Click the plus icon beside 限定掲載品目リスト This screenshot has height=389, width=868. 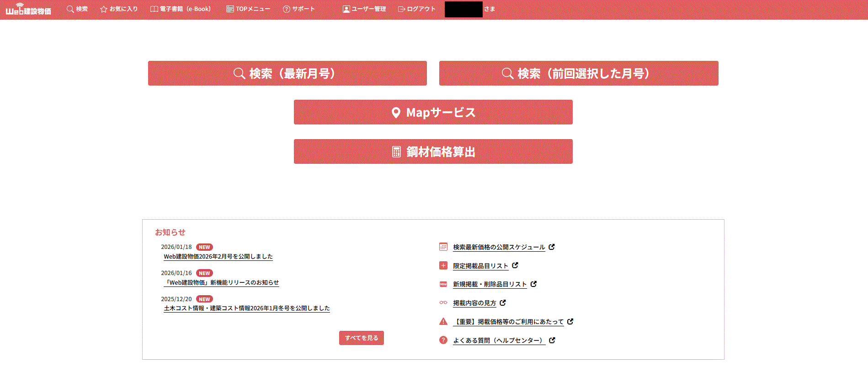coord(443,265)
